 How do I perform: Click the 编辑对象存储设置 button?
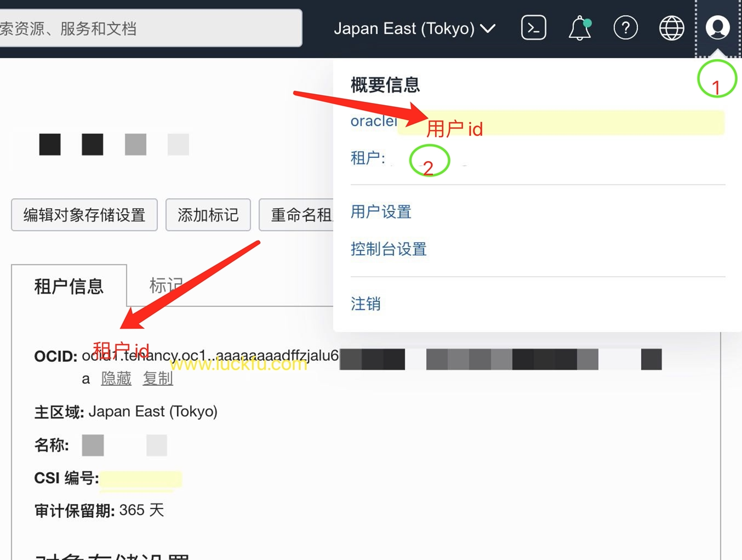tap(84, 215)
